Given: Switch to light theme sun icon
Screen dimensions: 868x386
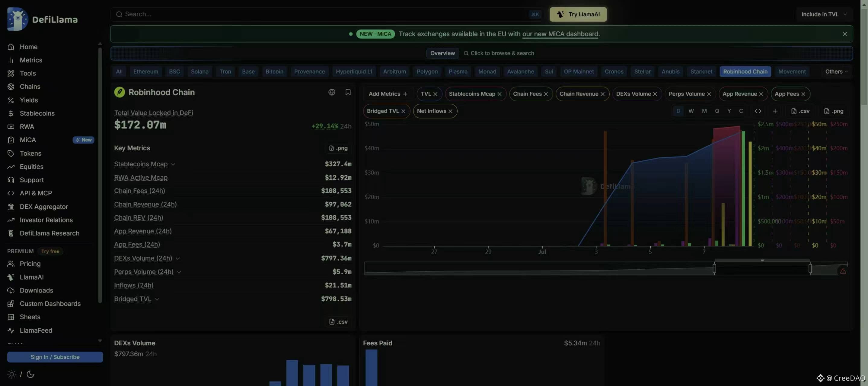Looking at the screenshot, I should pyautogui.click(x=11, y=374).
